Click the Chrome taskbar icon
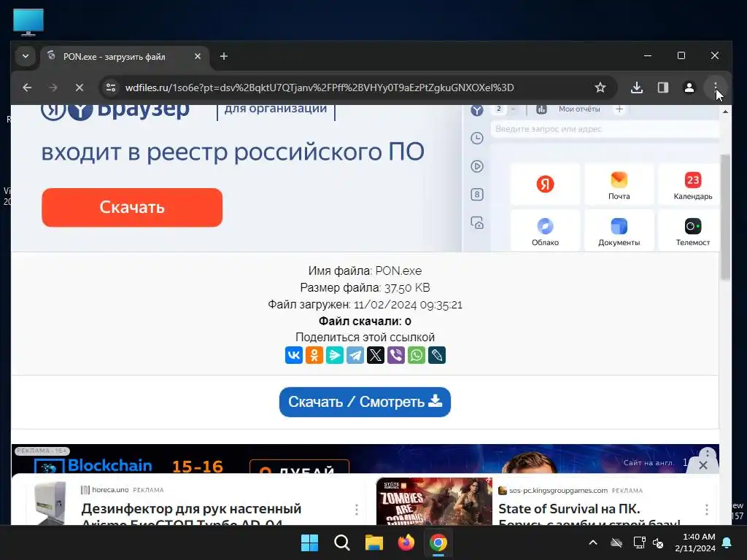Viewport: 747px width, 560px height. click(x=438, y=542)
